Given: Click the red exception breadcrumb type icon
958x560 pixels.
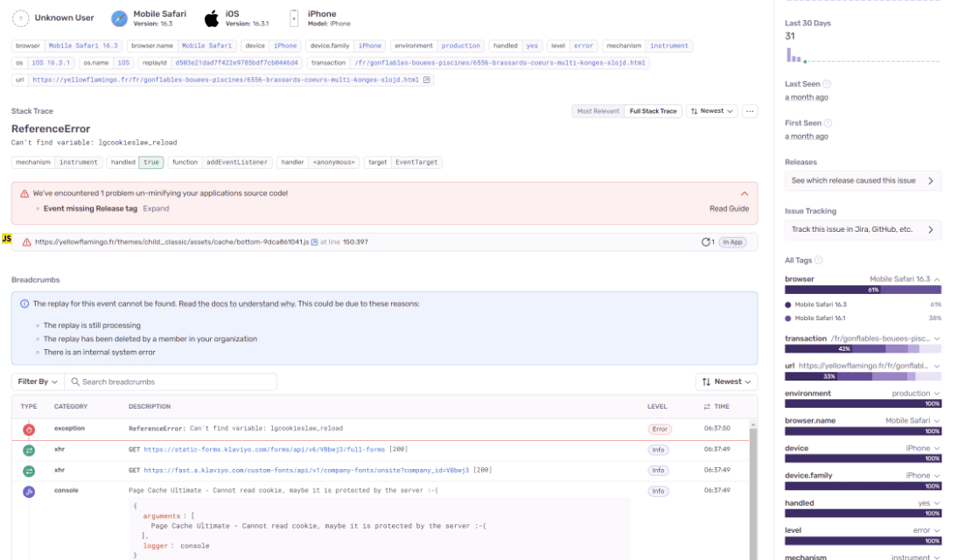Looking at the screenshot, I should [x=29, y=430].
